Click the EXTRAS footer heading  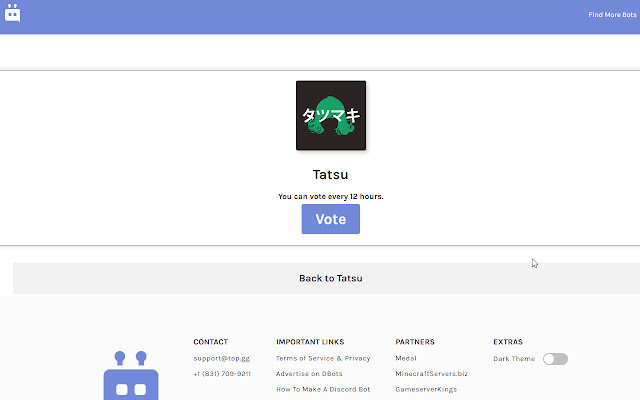508,342
